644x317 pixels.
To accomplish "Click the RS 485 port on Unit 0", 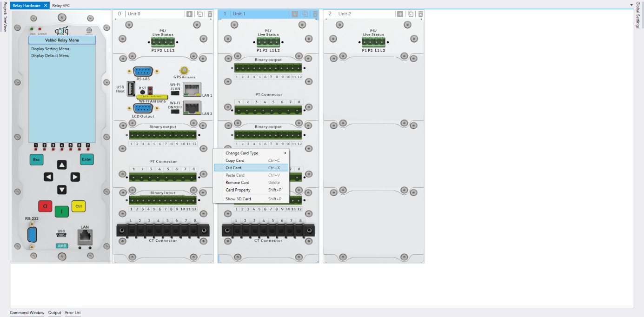I will tap(143, 72).
